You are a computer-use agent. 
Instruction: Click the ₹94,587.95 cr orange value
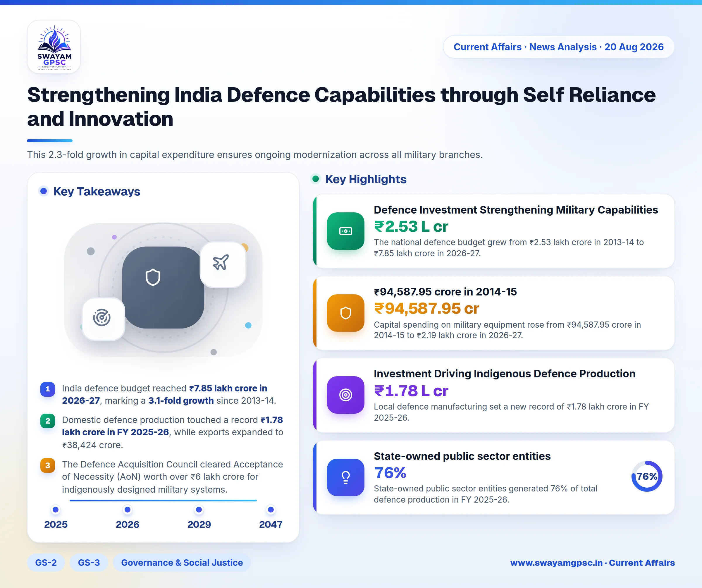click(426, 308)
